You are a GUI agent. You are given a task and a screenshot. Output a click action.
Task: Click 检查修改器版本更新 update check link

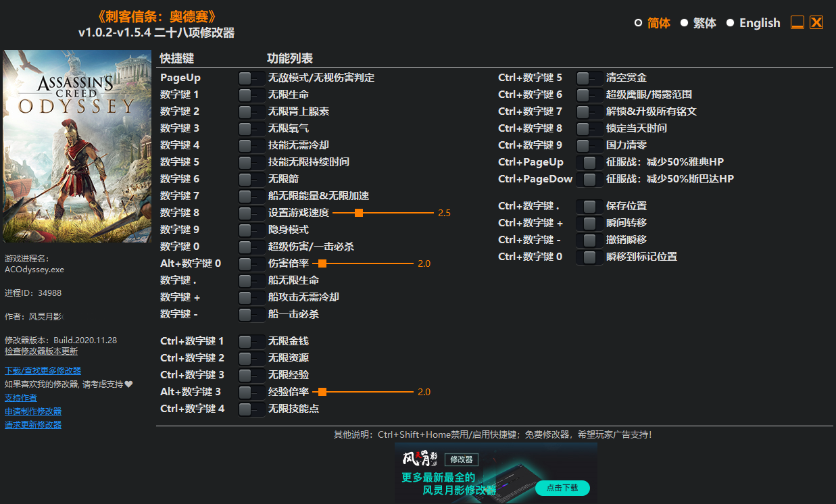pos(41,351)
